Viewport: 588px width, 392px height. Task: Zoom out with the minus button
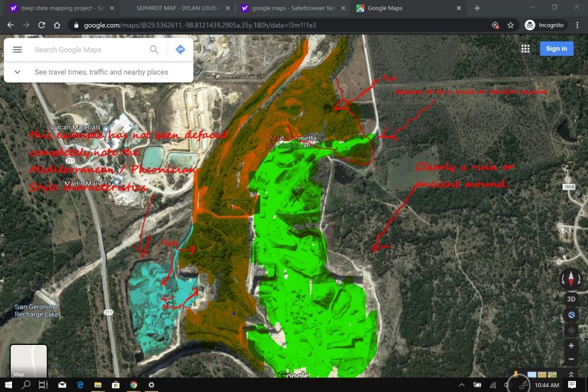pos(571,359)
